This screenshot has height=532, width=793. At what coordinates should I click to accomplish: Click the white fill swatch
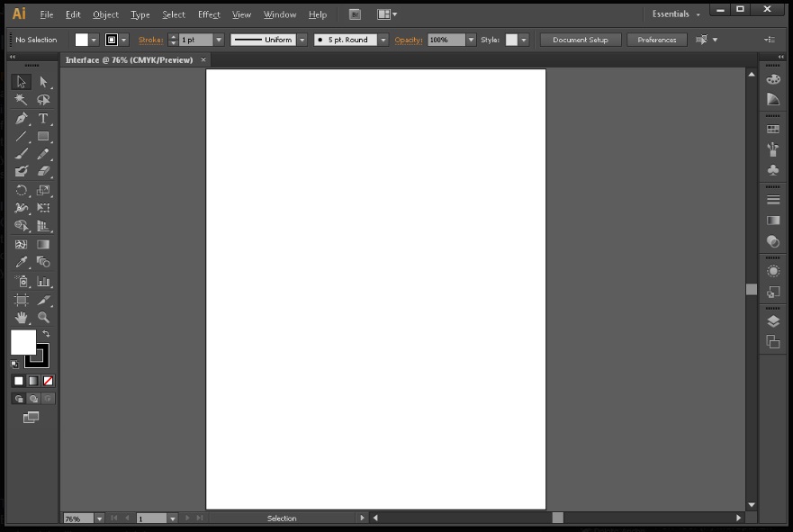[23, 342]
